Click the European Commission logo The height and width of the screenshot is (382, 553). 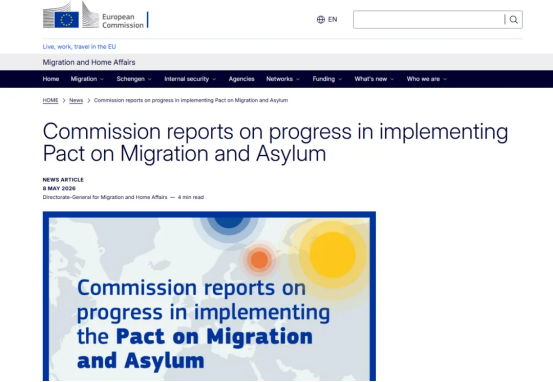click(96, 15)
